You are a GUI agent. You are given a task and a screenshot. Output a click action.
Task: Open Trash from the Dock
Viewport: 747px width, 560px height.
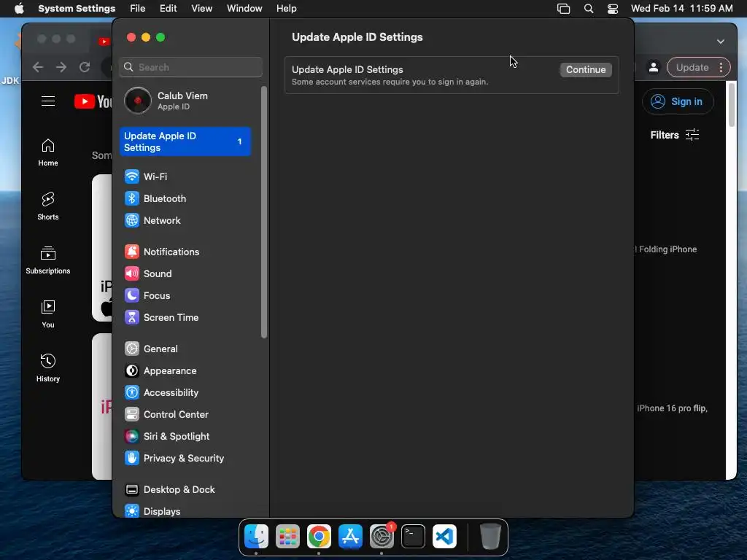(490, 536)
